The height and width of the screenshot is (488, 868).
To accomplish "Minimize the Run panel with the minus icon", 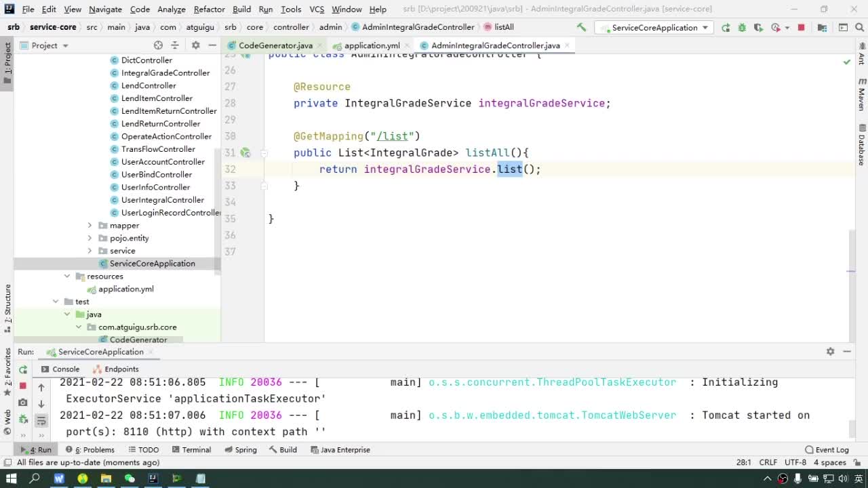I will [x=847, y=351].
